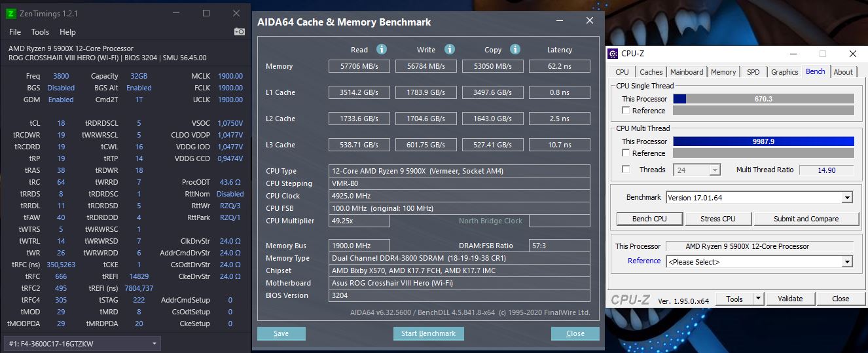The width and height of the screenshot is (868, 353).
Task: Click the tRFC (ns) value 350,5263
Action: pos(61,265)
